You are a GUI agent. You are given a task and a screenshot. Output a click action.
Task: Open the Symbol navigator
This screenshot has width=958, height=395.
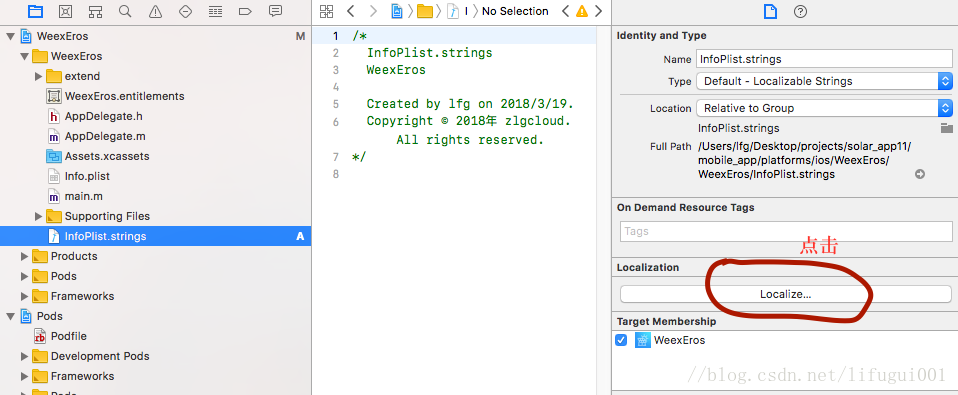click(95, 11)
